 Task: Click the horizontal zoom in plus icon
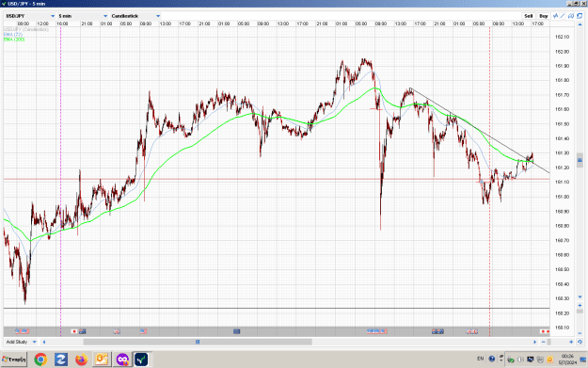coord(571,342)
